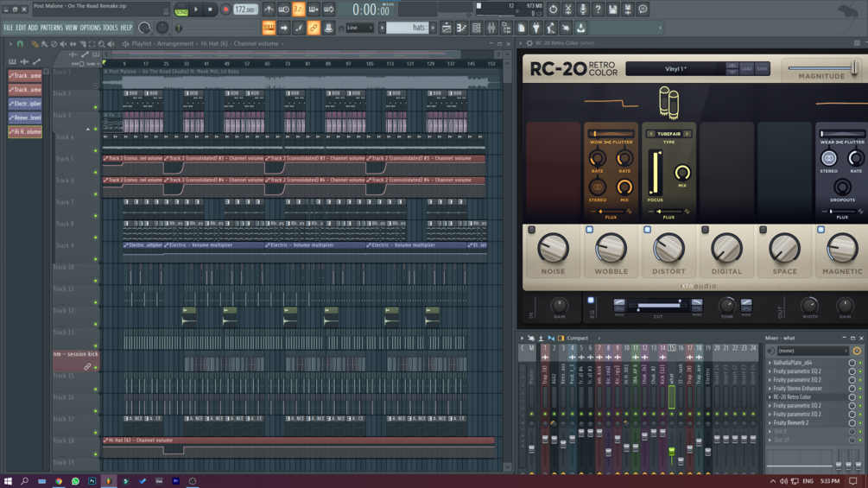The width and height of the screenshot is (868, 488).
Task: Toggle Pat/Song mode switch
Action: click(x=181, y=10)
